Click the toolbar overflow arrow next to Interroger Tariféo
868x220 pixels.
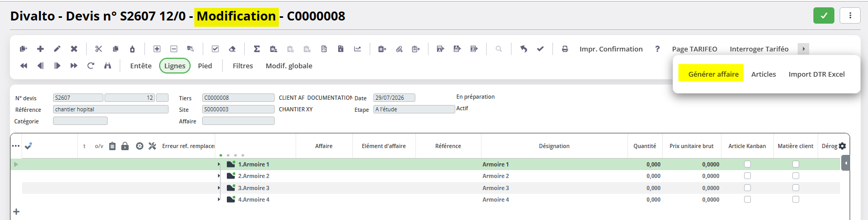click(x=803, y=49)
